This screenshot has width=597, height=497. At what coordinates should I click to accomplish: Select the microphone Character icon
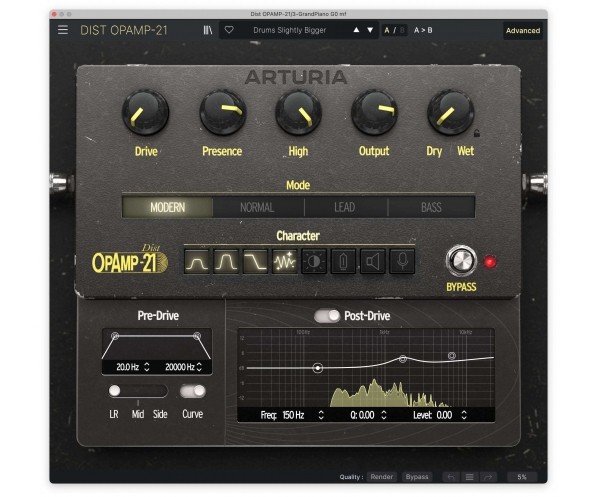coord(402,262)
